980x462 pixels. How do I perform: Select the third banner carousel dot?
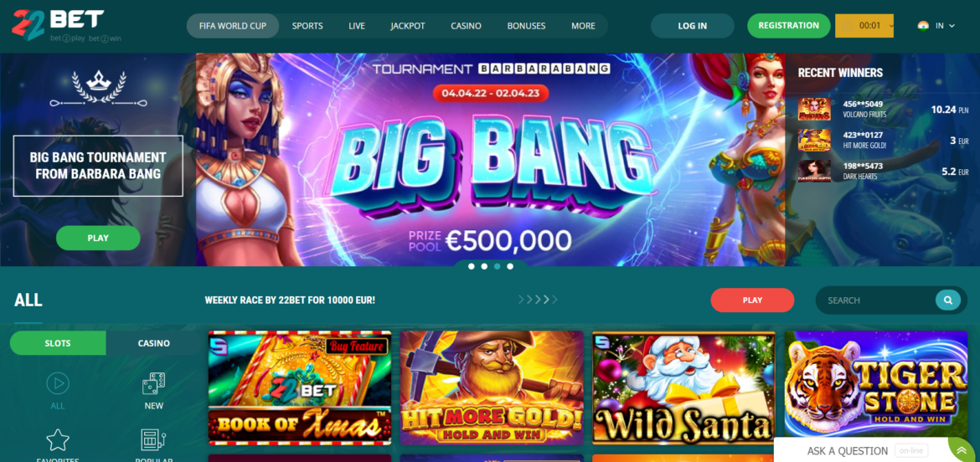click(x=497, y=267)
